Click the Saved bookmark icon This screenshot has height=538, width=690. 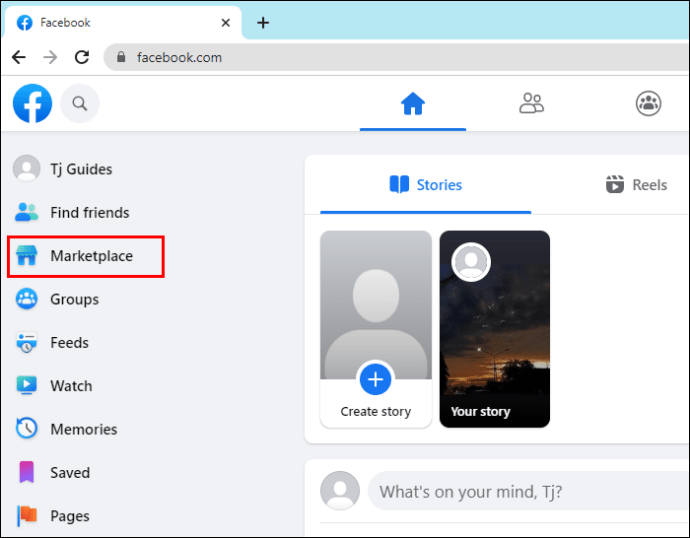click(x=26, y=472)
